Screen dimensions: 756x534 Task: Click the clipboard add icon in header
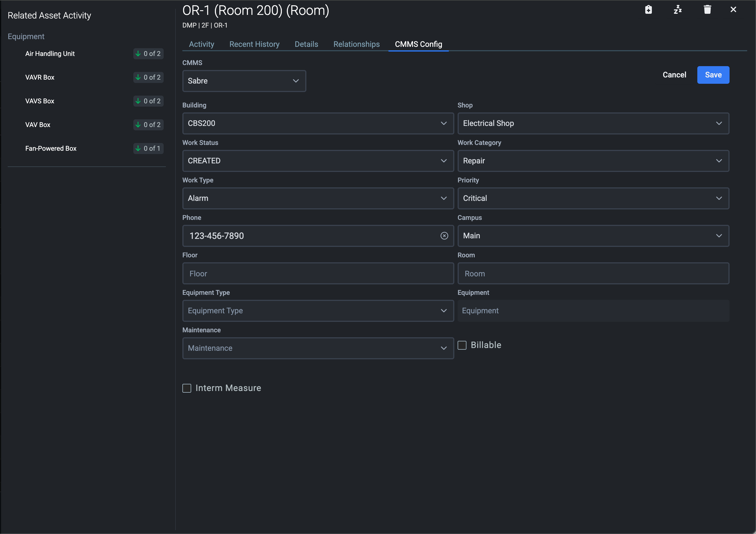(x=648, y=10)
